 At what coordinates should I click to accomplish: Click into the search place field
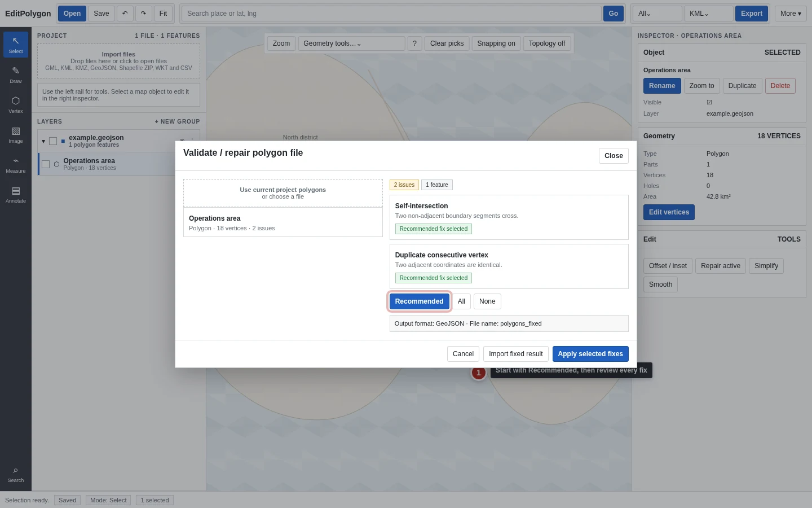pos(391,14)
